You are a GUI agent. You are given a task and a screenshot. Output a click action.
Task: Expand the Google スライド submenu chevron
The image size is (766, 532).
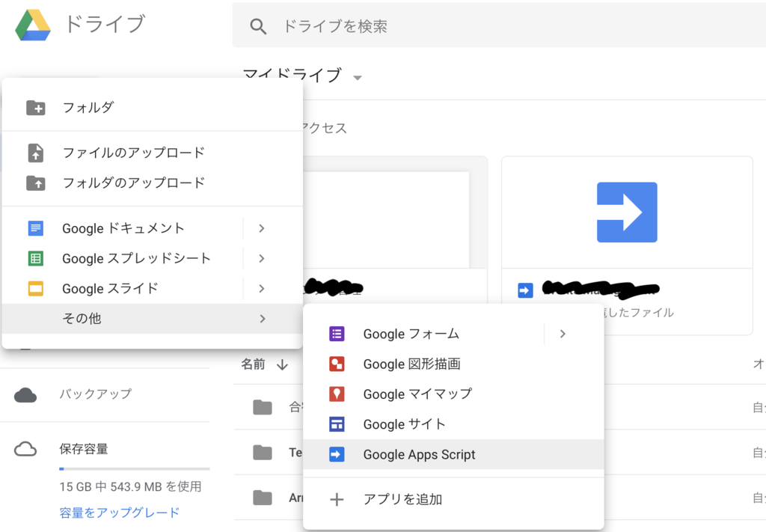tap(262, 289)
